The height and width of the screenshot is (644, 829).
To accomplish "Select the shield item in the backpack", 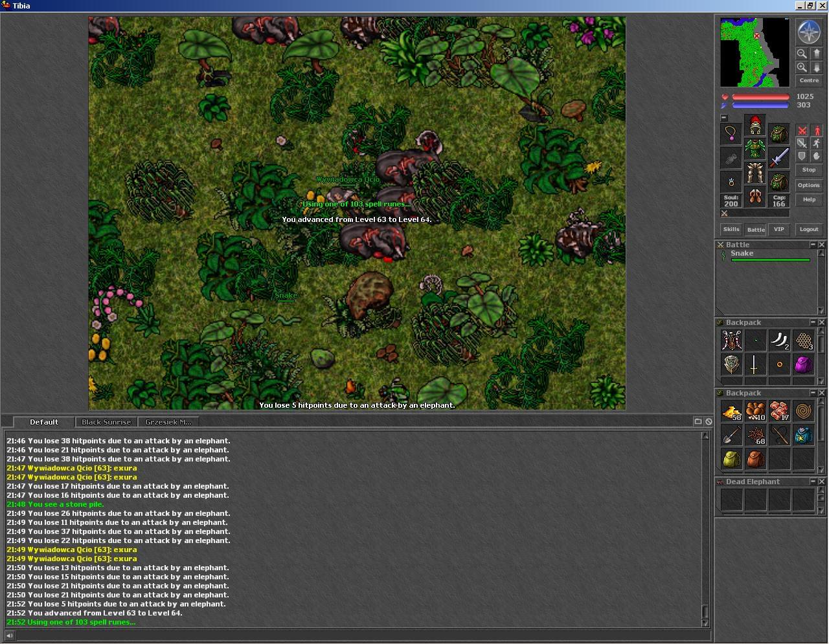I will click(732, 364).
